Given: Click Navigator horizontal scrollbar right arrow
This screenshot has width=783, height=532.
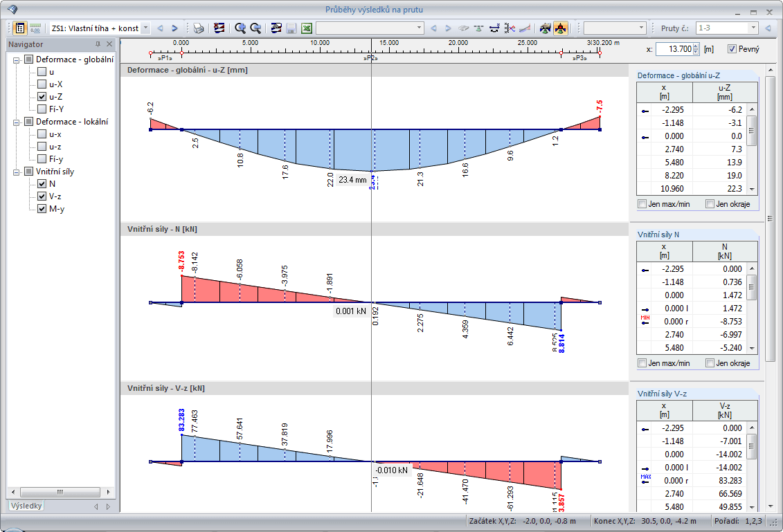Looking at the screenshot, I should click(109, 492).
